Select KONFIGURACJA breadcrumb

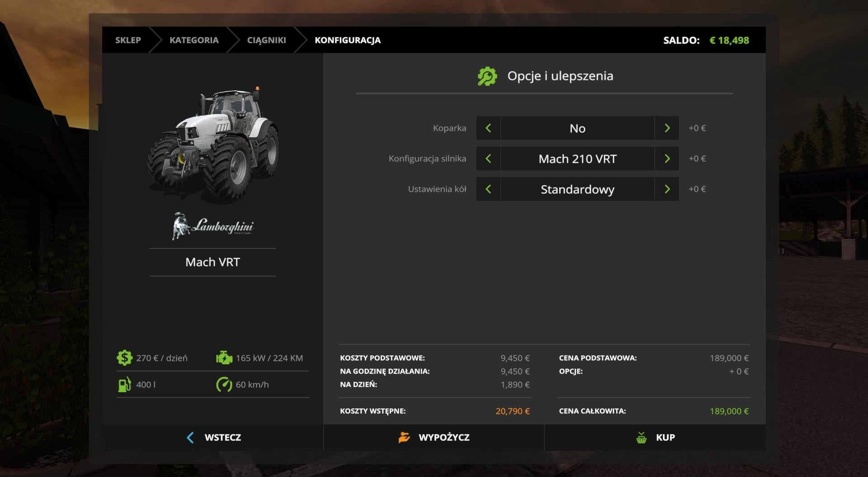(x=348, y=40)
